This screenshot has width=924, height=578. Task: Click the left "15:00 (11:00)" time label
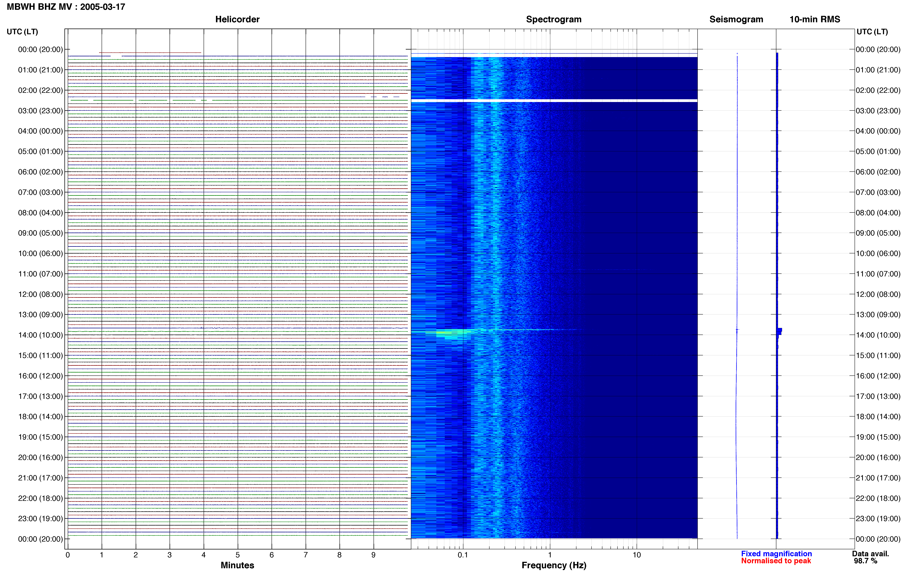[x=40, y=356]
